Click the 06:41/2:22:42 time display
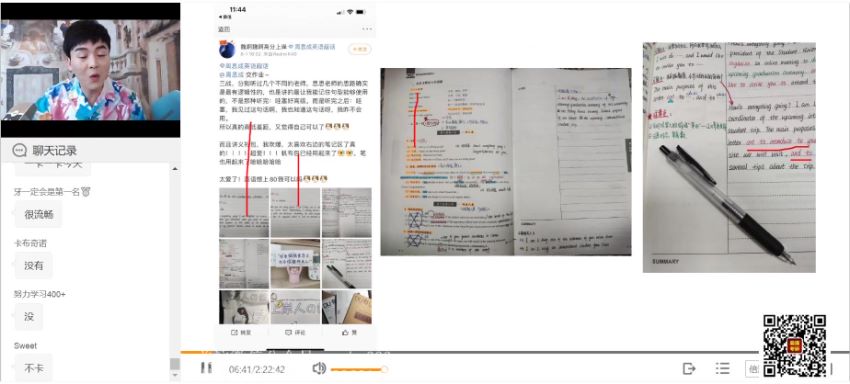The width and height of the screenshot is (850, 384). point(257,369)
